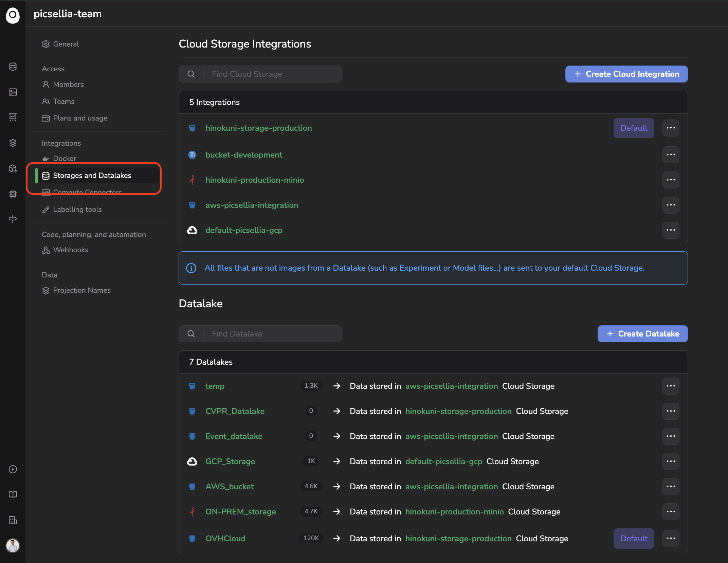Click the 120K count on the OVHCloud row
This screenshot has height=563, width=728.
click(311, 538)
